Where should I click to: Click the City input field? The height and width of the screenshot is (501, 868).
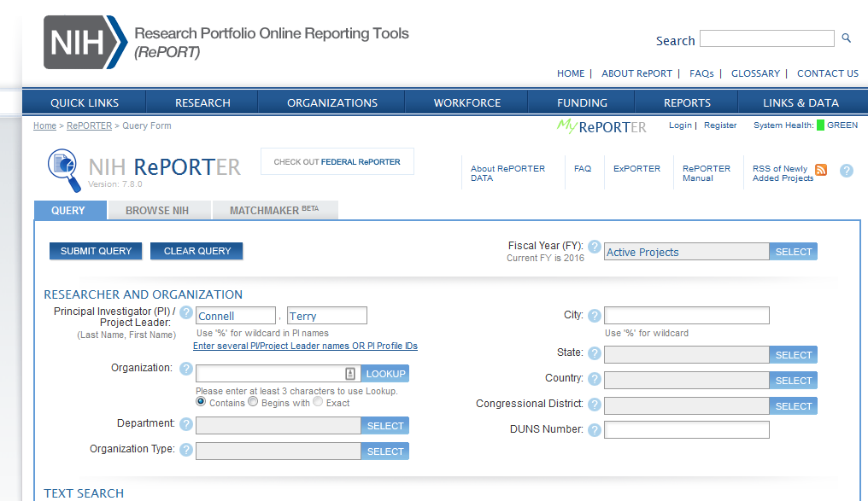(686, 316)
